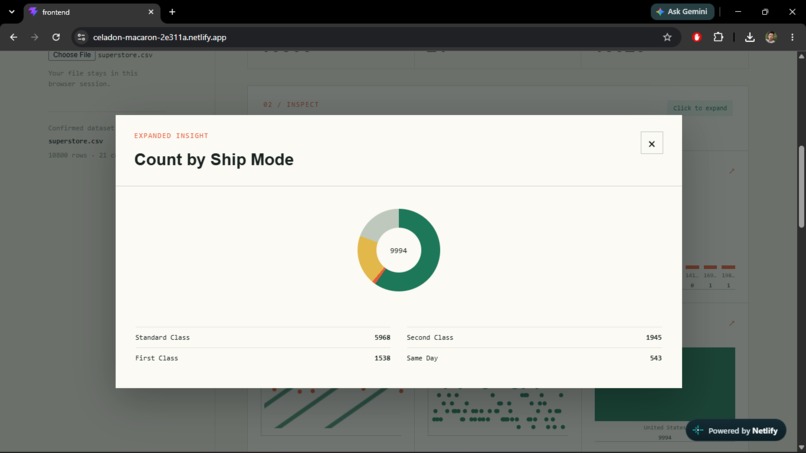Image resolution: width=806 pixels, height=453 pixels.
Task: Open a new browser tab
Action: (172, 12)
